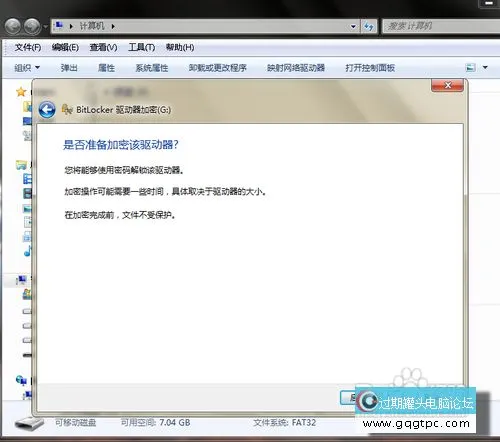Select 计算机 in the address breadcrumb
The height and width of the screenshot is (442, 500).
(92, 26)
